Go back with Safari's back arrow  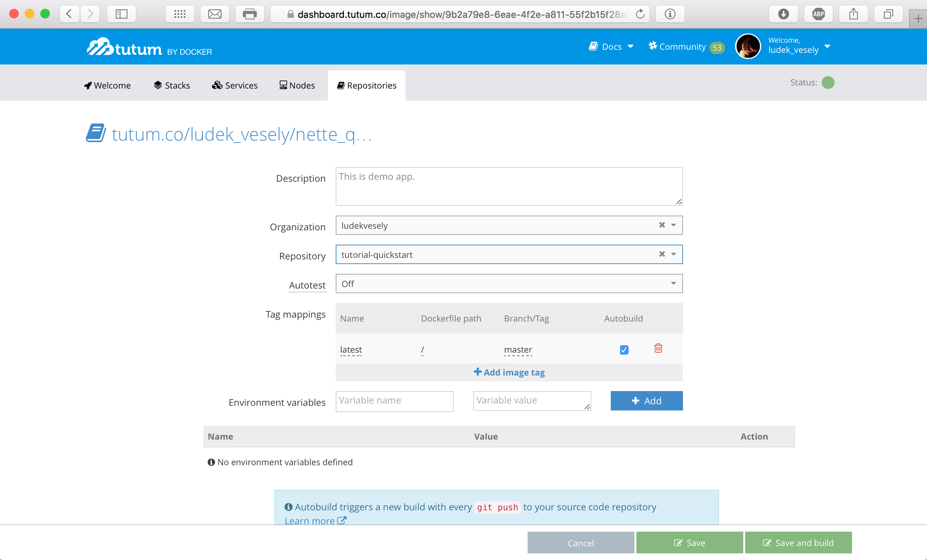(70, 14)
